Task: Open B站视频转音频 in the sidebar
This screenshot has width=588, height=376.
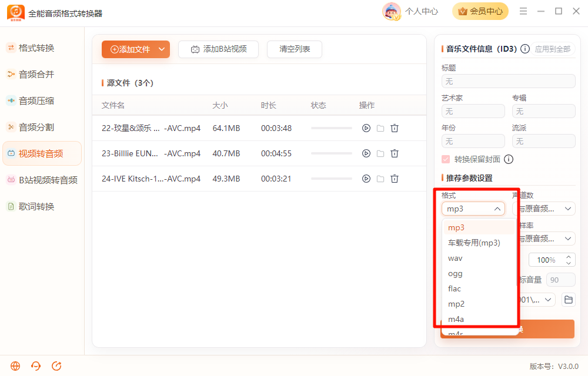Action: click(42, 180)
